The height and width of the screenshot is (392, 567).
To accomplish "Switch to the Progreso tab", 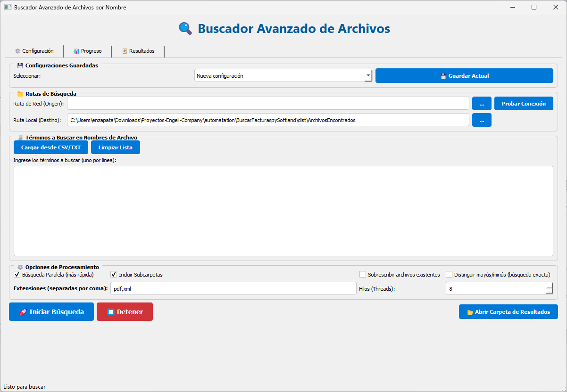I will pyautogui.click(x=88, y=51).
